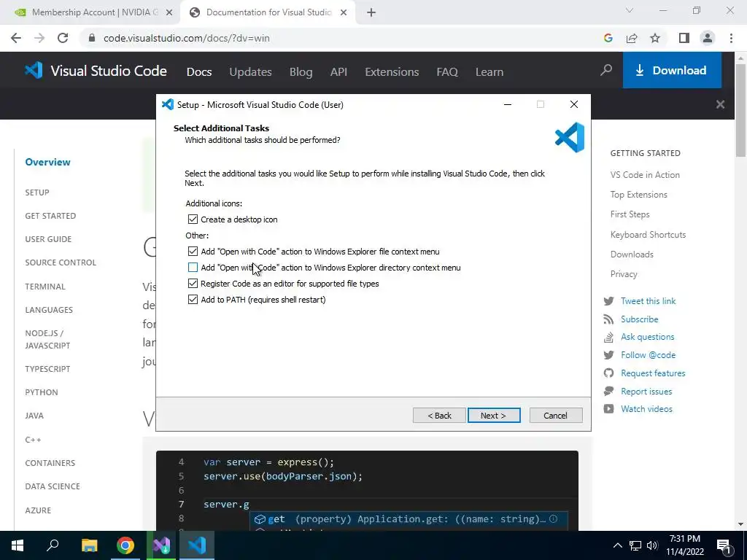Click the taskbar clock and date
This screenshot has height=560, width=747.
(x=685, y=545)
